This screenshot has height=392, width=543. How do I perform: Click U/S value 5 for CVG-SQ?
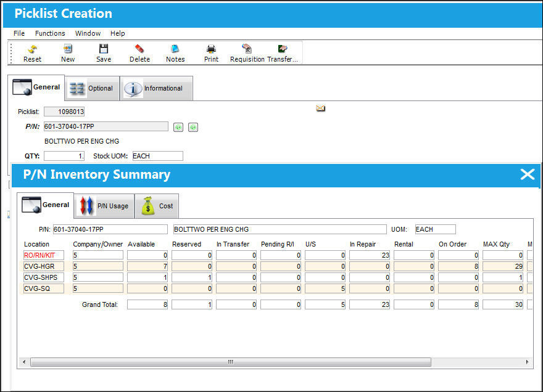click(325, 288)
